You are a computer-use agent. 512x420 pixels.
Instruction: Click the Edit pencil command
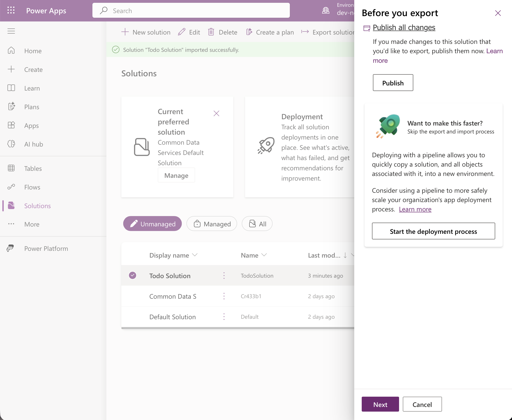189,32
